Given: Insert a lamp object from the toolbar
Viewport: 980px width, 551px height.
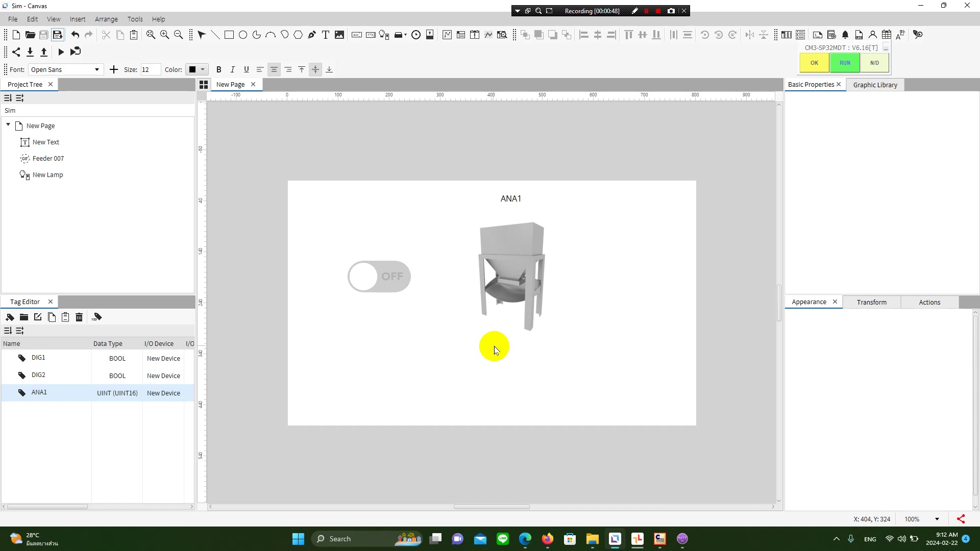Looking at the screenshot, I should [x=384, y=35].
